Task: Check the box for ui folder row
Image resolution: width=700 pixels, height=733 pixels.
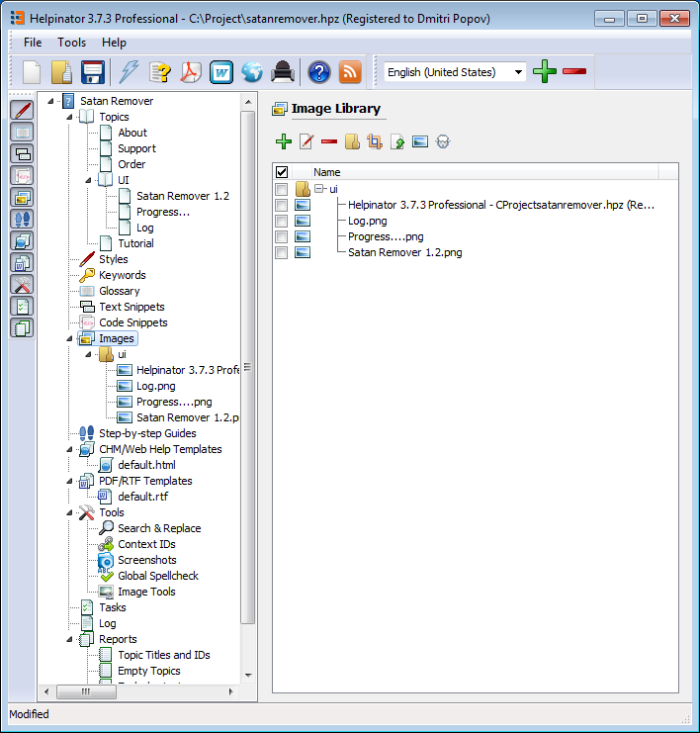Action: coord(282,189)
